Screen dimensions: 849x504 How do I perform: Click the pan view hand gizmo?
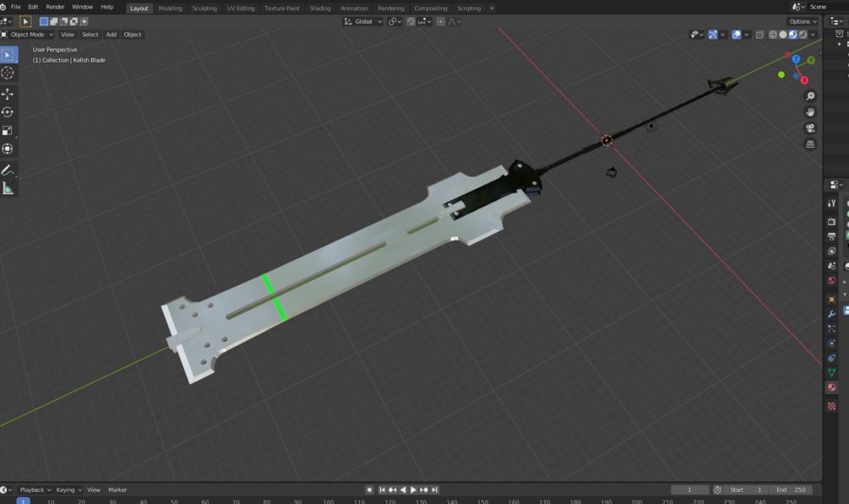pos(810,112)
